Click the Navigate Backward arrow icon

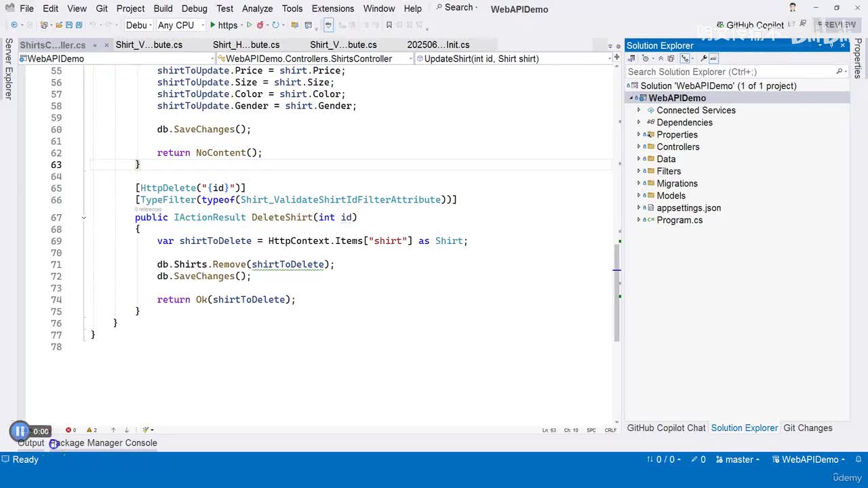click(14, 25)
